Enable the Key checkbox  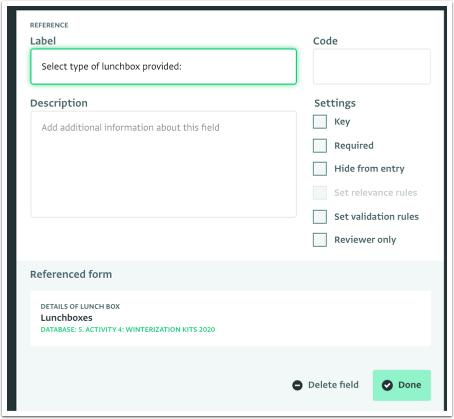(x=320, y=122)
